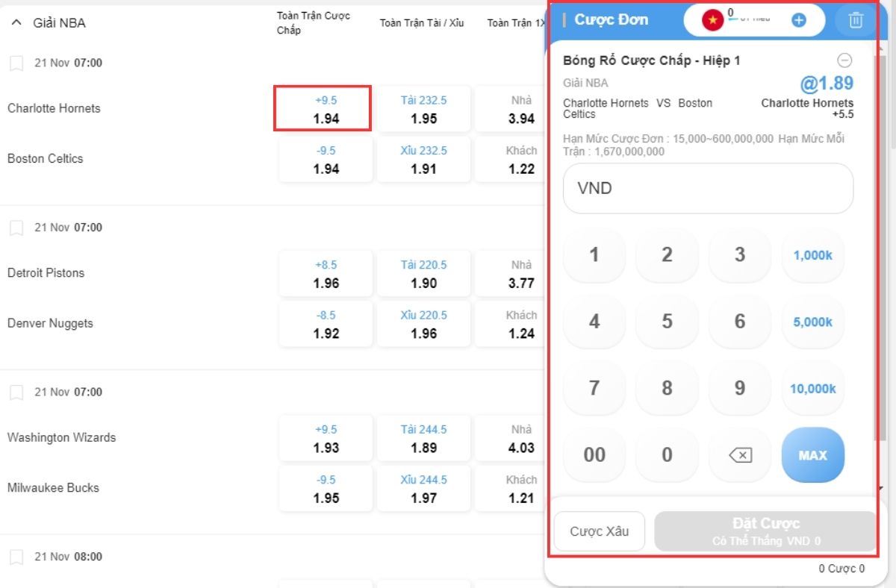Select Nhà 3.94 home odds

(x=520, y=108)
